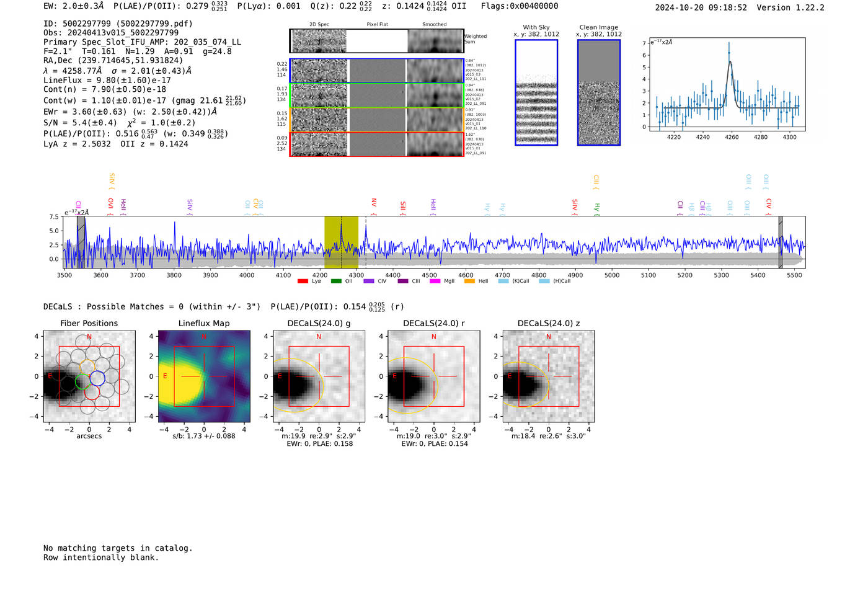This screenshot has width=868, height=591.
Task: Click the Cont(n) value line
Action: tap(105, 89)
